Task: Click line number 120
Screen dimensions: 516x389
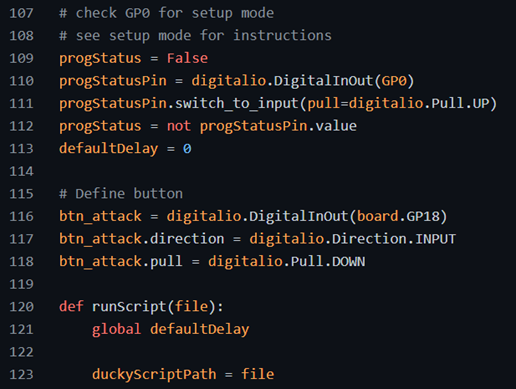Action: [21, 307]
